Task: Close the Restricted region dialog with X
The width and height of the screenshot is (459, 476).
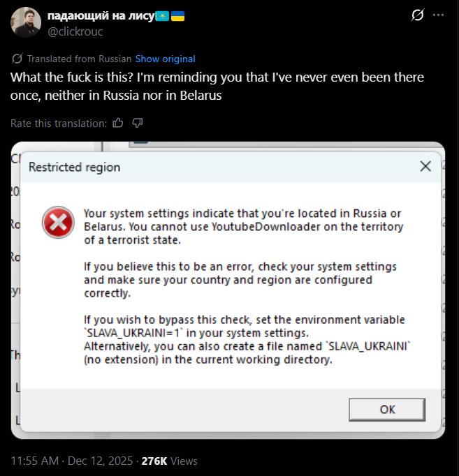Action: coord(425,166)
